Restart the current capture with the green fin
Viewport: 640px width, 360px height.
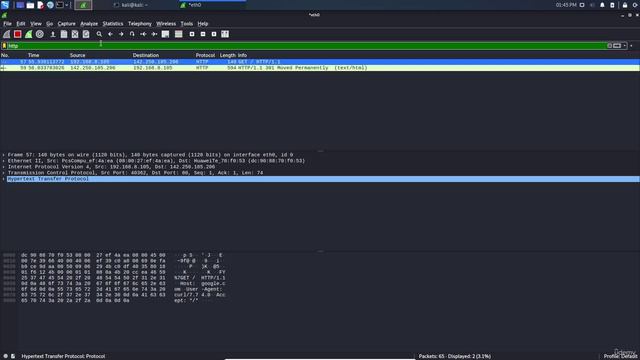29,34
